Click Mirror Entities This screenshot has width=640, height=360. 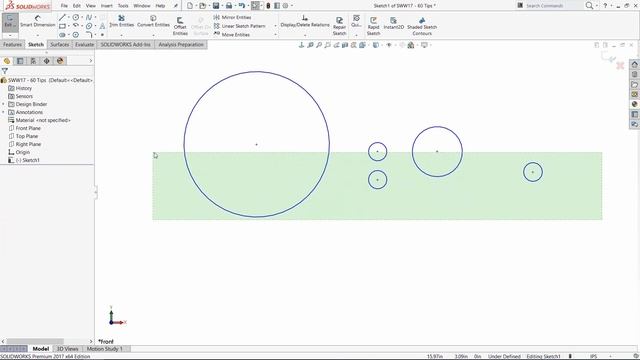(x=232, y=17)
